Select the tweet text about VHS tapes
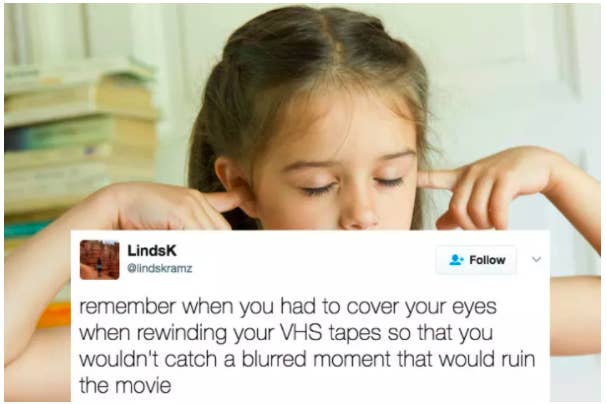This screenshot has width=606, height=404. pos(307,346)
